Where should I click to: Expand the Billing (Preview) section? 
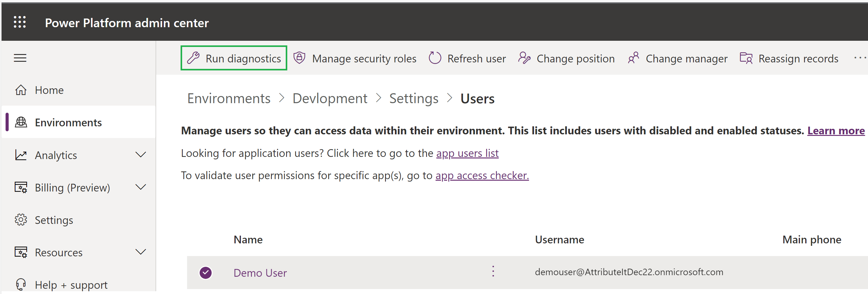pos(140,187)
